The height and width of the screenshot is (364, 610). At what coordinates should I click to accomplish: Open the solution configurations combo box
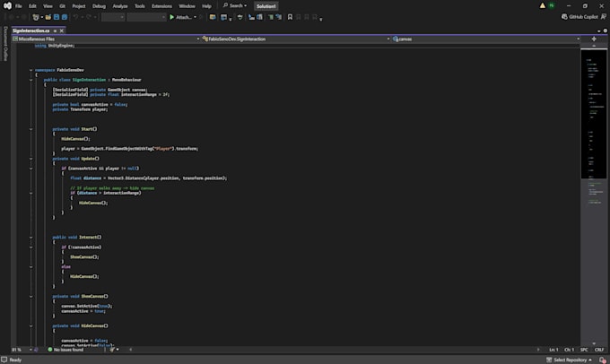tap(113, 17)
